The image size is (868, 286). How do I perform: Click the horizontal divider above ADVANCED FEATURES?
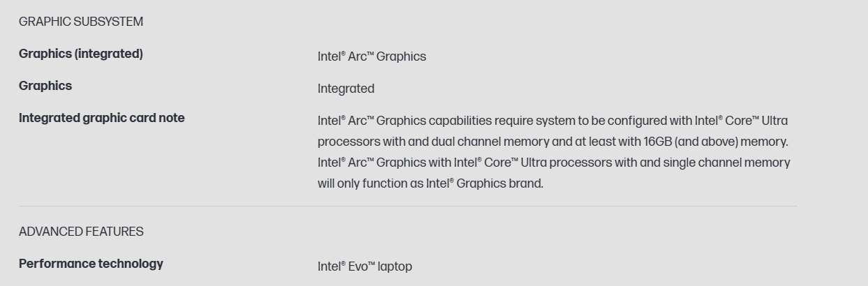(408, 206)
